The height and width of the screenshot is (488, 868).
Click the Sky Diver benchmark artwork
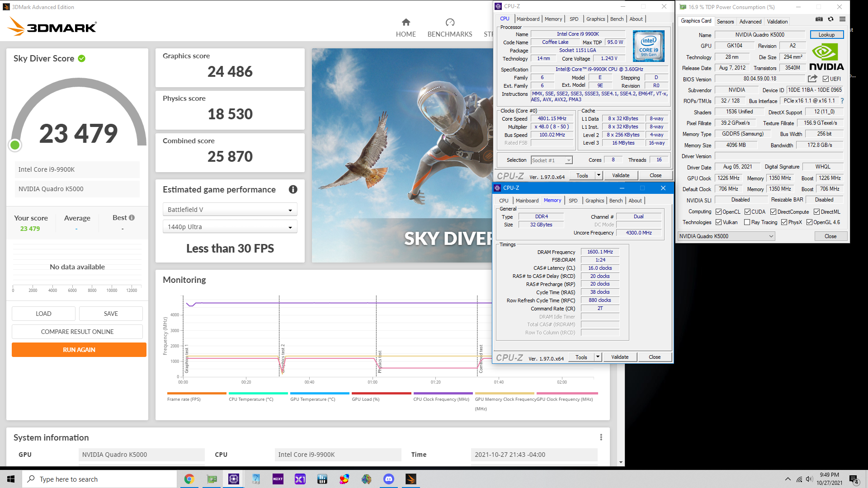(x=402, y=155)
